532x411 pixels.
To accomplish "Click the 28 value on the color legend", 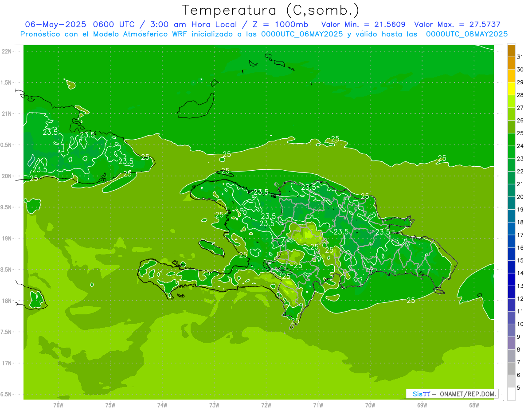I will coord(520,95).
